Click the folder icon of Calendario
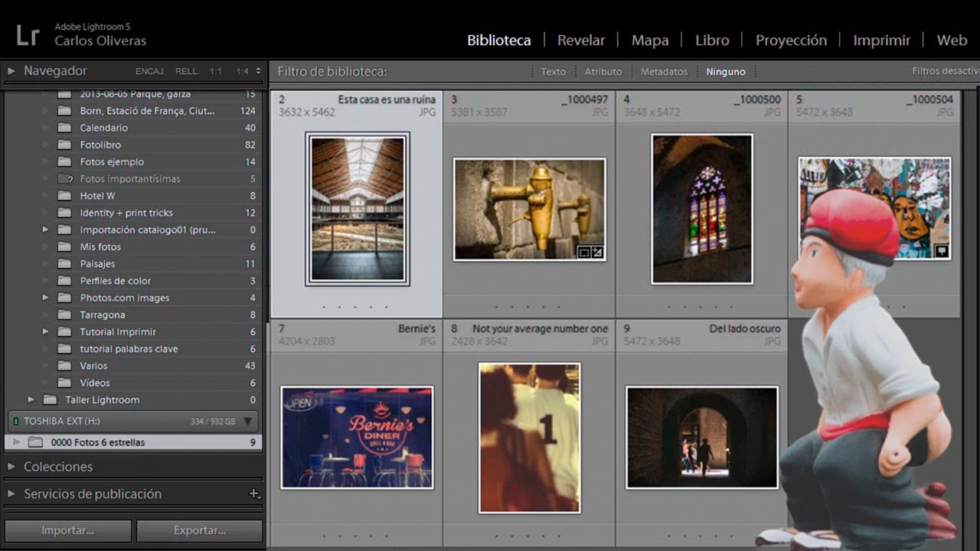980x551 pixels. [x=66, y=128]
